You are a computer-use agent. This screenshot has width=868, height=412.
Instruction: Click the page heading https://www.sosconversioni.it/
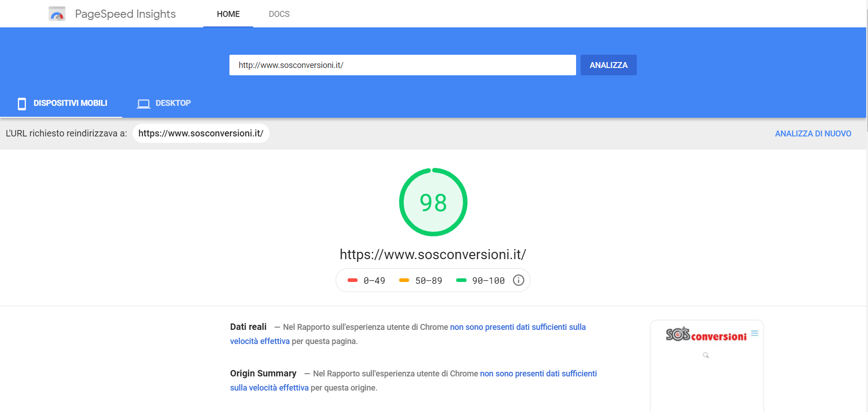tap(433, 254)
